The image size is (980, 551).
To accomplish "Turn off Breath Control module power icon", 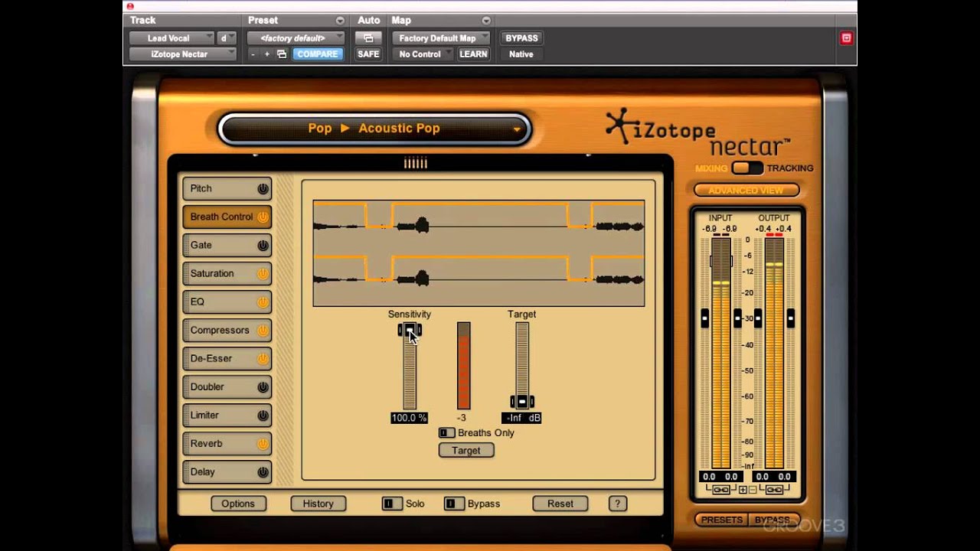I will click(263, 217).
